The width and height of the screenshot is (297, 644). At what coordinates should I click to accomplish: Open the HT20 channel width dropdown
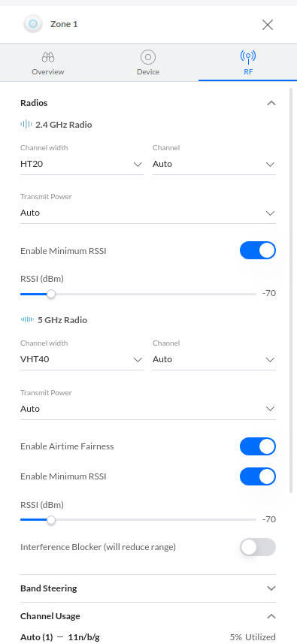coord(82,165)
